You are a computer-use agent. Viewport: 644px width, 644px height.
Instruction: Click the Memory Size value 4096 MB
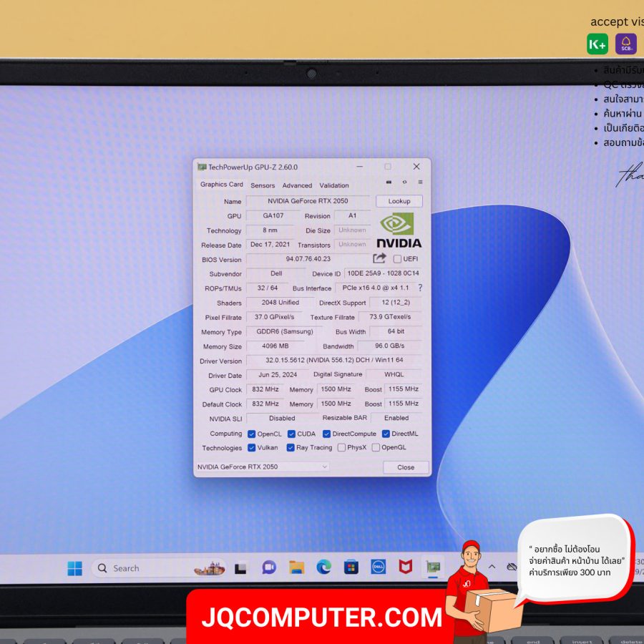click(275, 346)
